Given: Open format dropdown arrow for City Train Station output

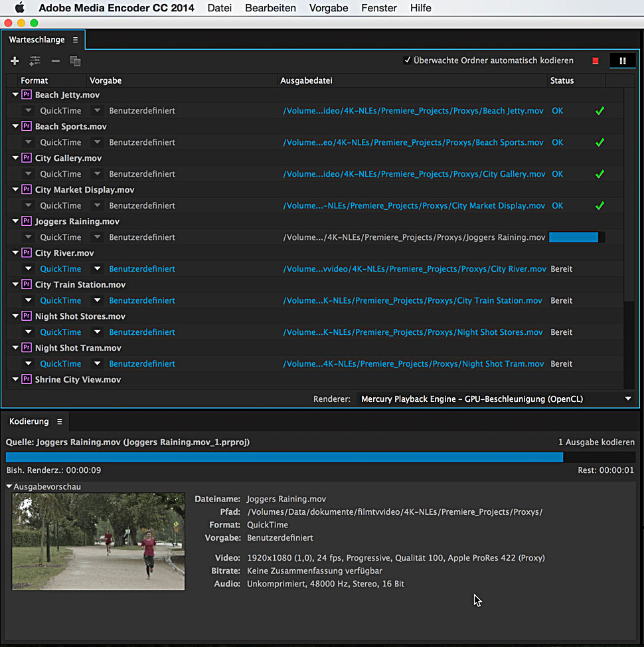Looking at the screenshot, I should [x=28, y=300].
